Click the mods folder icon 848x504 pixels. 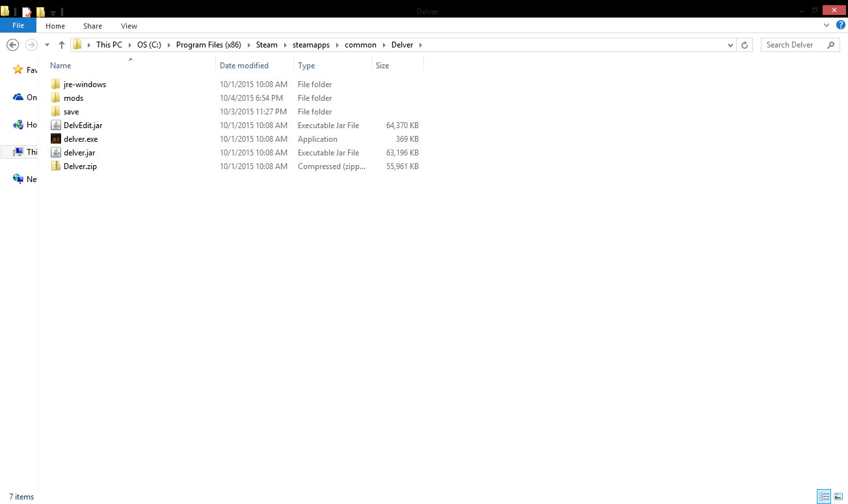pyautogui.click(x=55, y=98)
